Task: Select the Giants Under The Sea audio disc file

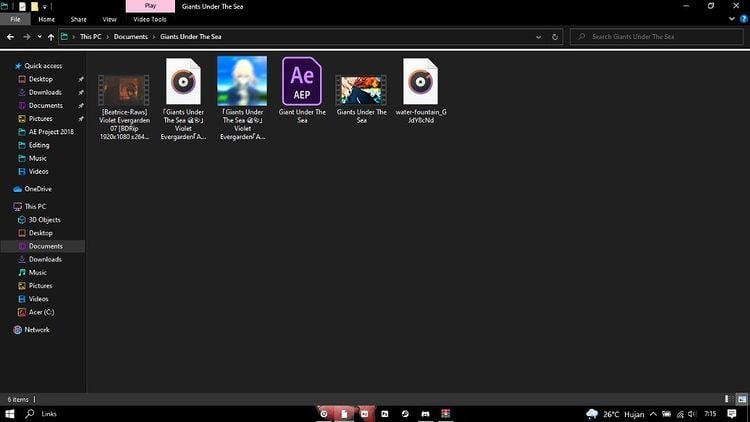Action: (x=183, y=99)
